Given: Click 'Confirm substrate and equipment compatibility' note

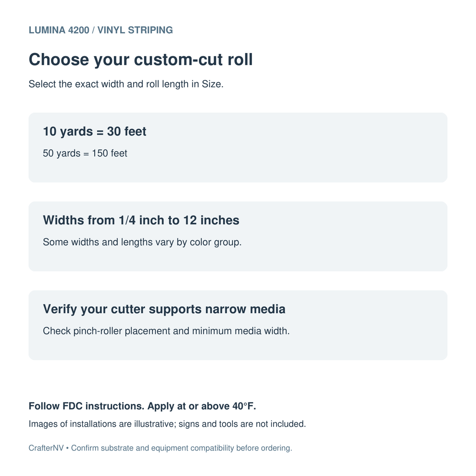Looking at the screenshot, I should (182, 448).
